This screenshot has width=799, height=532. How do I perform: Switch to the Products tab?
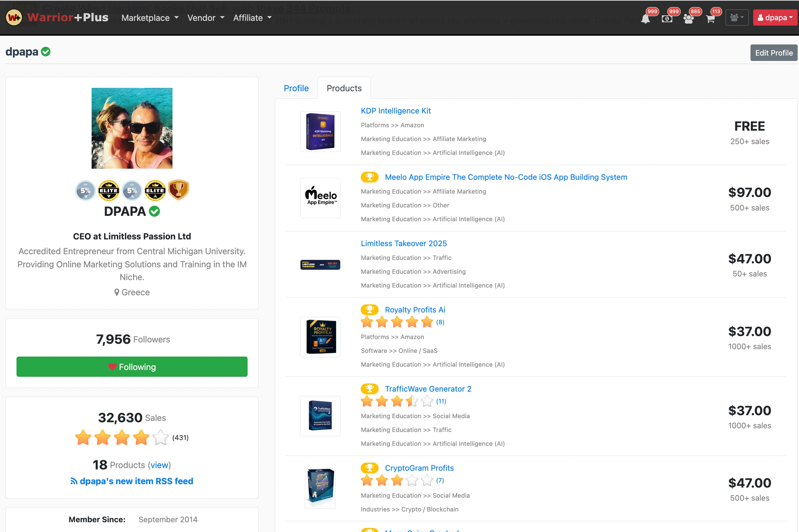point(344,88)
